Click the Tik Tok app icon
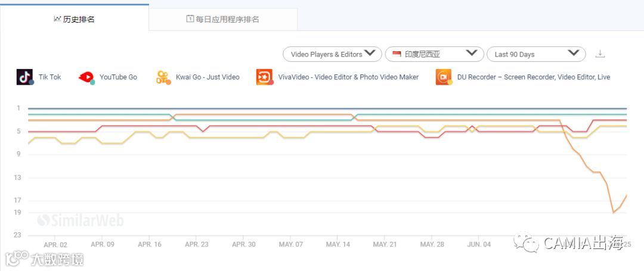This screenshot has width=644, height=271. tap(24, 77)
